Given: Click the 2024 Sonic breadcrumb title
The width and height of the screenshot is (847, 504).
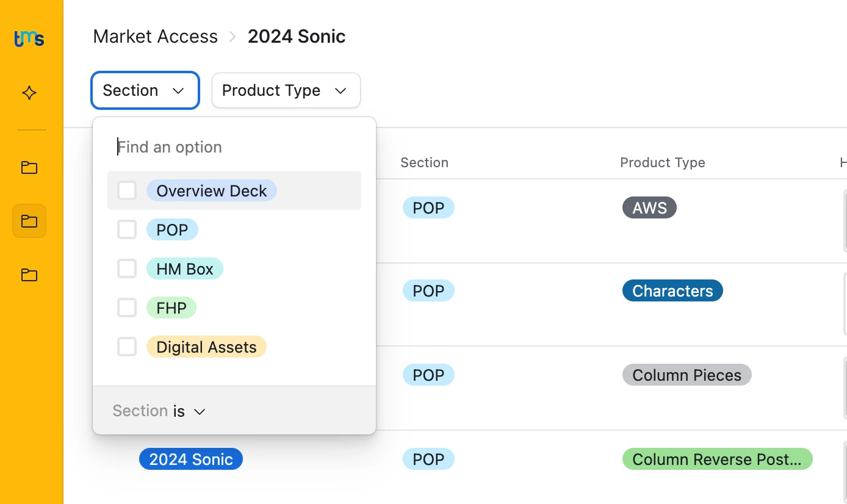Looking at the screenshot, I should click(297, 37).
